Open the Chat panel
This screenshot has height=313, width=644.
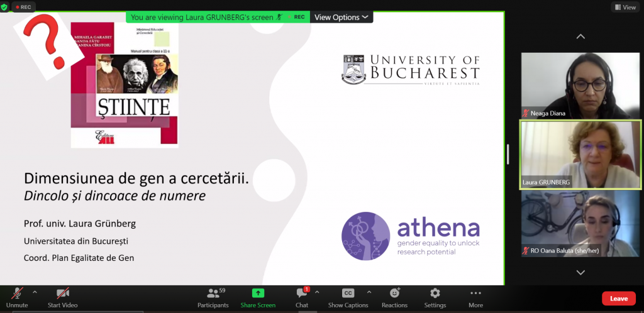(x=302, y=294)
